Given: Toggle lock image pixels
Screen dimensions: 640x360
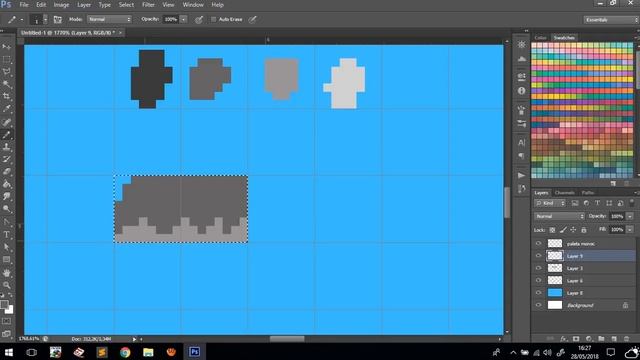Looking at the screenshot, I should [563, 230].
